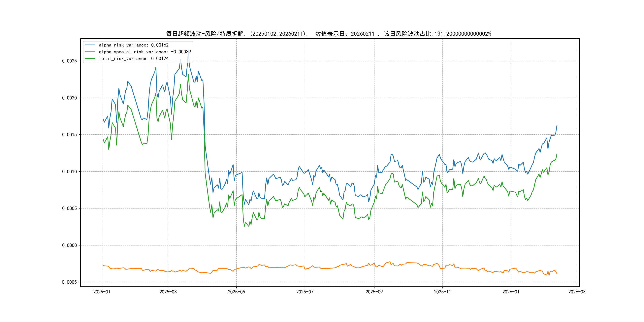Click the 0.0015 y-axis tick label
This screenshot has width=644, height=322.
(x=70, y=135)
